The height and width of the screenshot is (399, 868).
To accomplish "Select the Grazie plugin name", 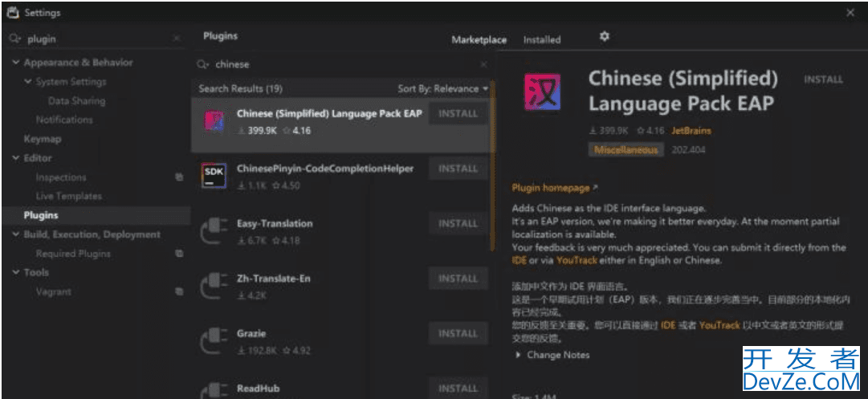I will coord(251,333).
